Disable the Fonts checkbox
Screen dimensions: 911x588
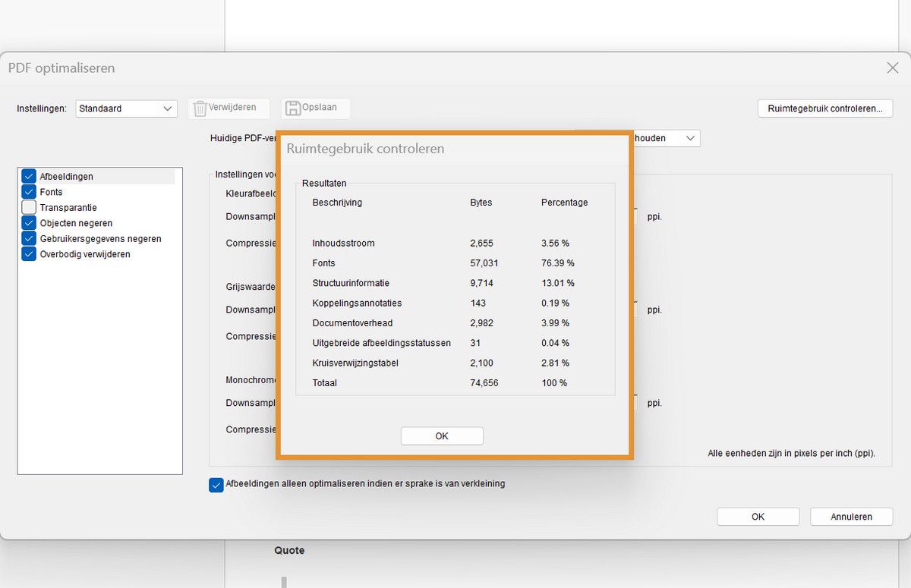click(29, 191)
